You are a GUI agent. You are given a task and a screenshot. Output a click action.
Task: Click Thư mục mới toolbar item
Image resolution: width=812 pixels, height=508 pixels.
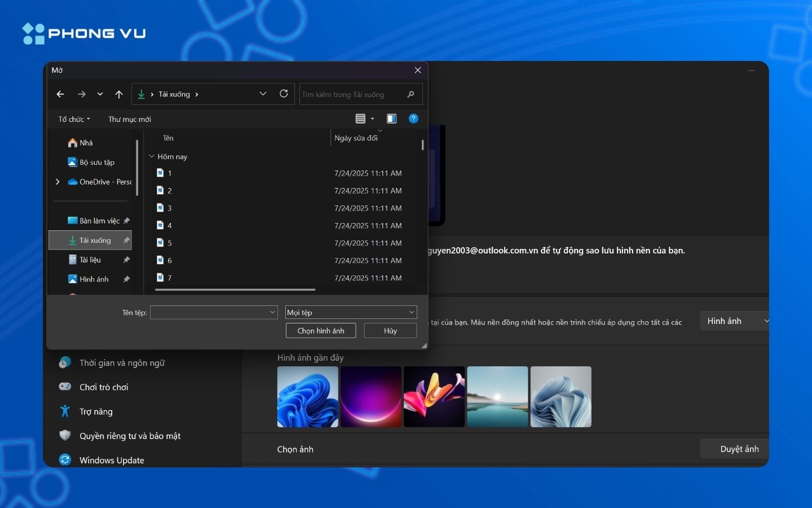[x=130, y=119]
